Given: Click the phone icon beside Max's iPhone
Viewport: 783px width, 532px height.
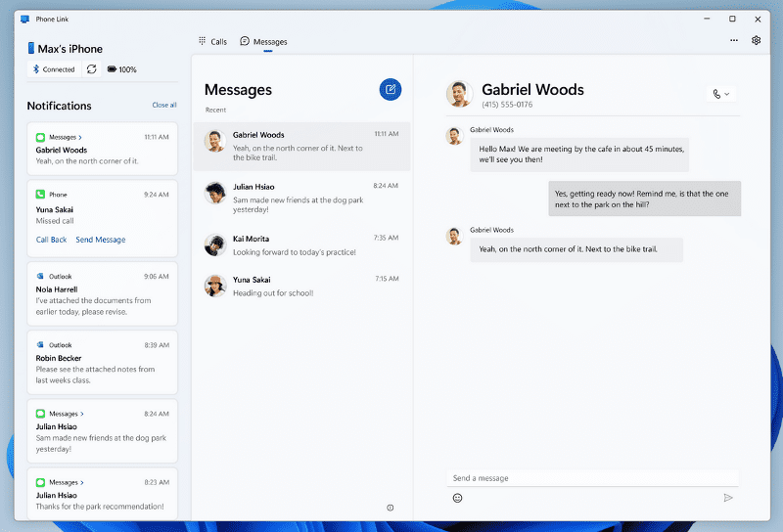Looking at the screenshot, I should 31,48.
